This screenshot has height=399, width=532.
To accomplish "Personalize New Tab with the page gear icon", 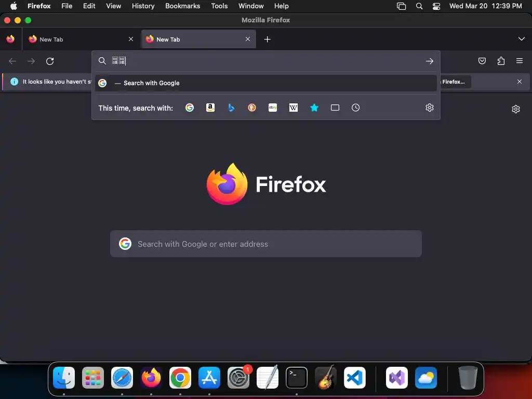I will tap(516, 109).
